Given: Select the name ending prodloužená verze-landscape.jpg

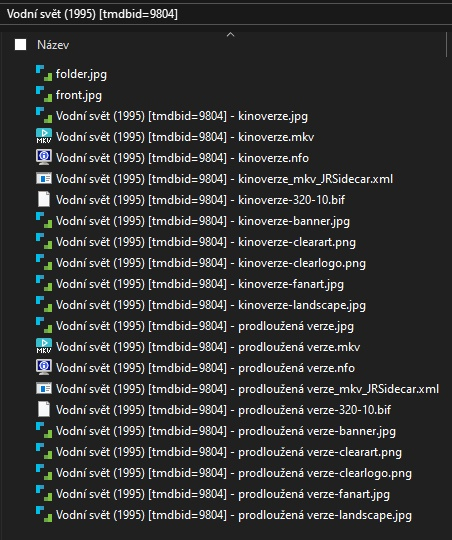Looking at the screenshot, I should coord(234,515).
